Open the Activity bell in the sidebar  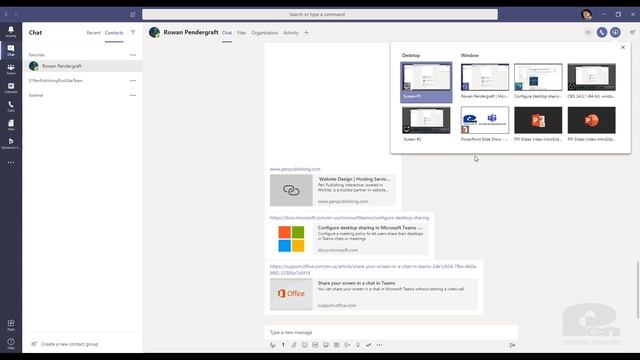point(11,31)
